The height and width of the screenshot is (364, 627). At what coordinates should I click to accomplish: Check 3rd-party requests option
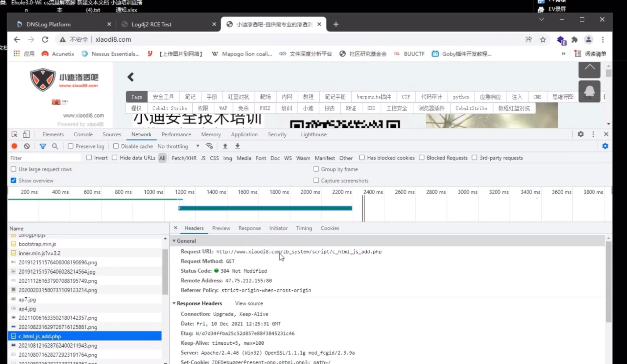(x=475, y=158)
